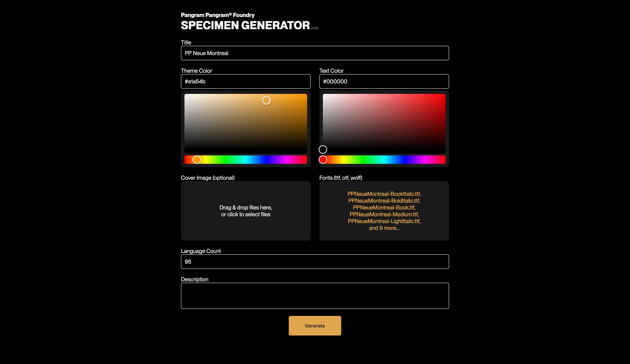Click the text color saturation picker handle
The width and height of the screenshot is (630, 364).
(323, 149)
